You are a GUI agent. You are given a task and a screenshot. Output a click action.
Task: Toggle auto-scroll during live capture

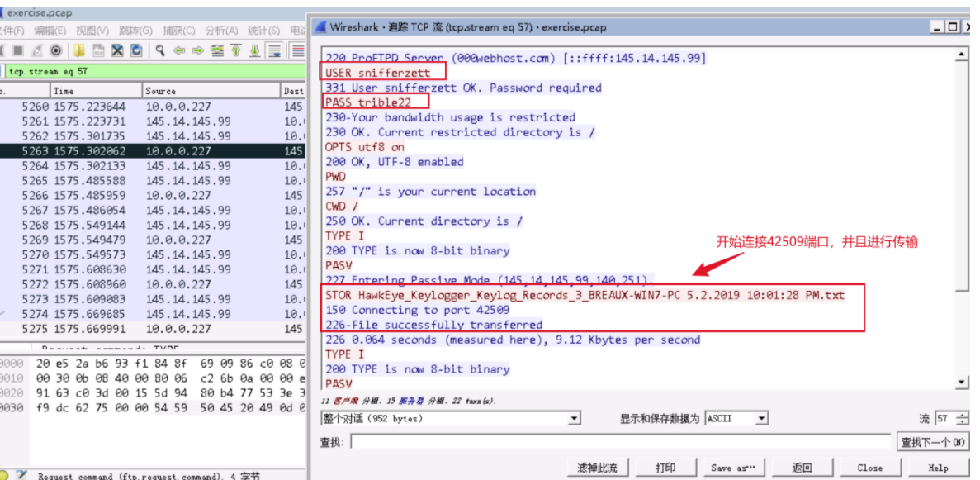273,50
